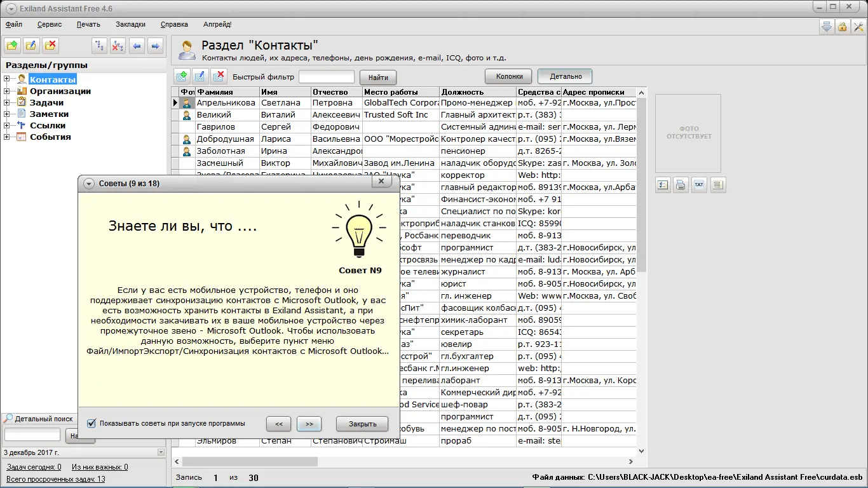Expand the События tree node
Image resolution: width=868 pixels, height=488 pixels.
point(7,137)
